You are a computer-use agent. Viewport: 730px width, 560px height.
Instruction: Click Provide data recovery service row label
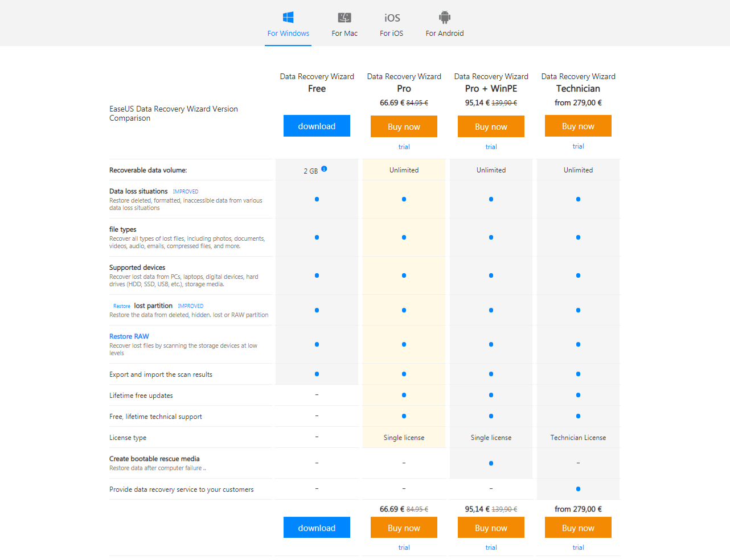(x=182, y=489)
